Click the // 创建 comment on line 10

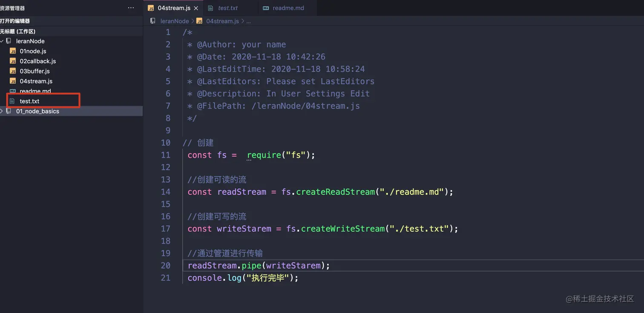[x=198, y=142]
